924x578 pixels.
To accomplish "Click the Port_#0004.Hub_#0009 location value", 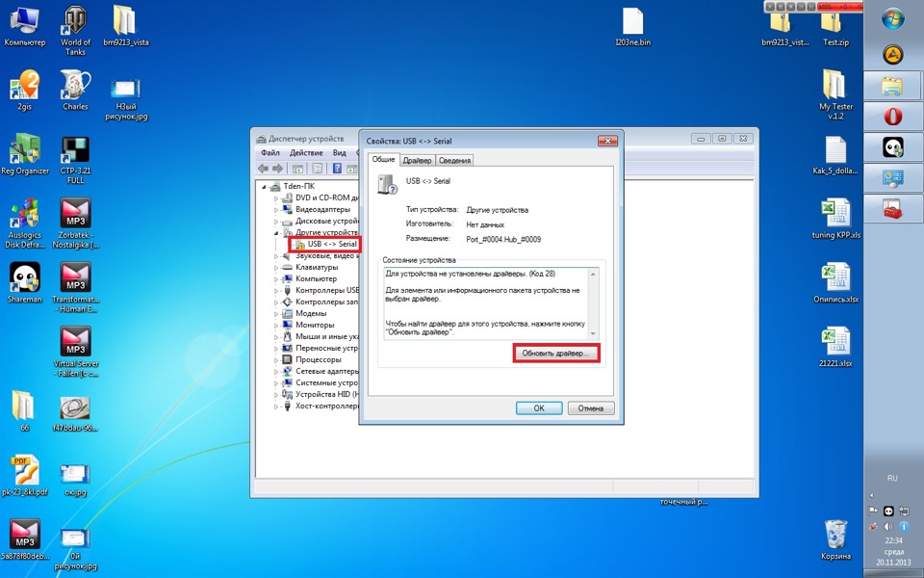I will (x=503, y=240).
